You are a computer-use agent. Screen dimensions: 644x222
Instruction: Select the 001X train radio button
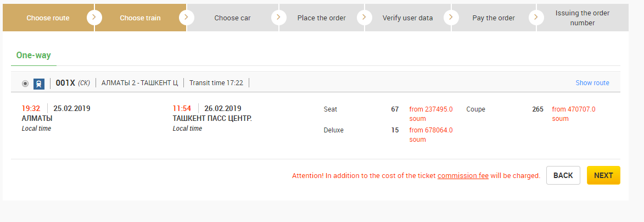(x=25, y=84)
